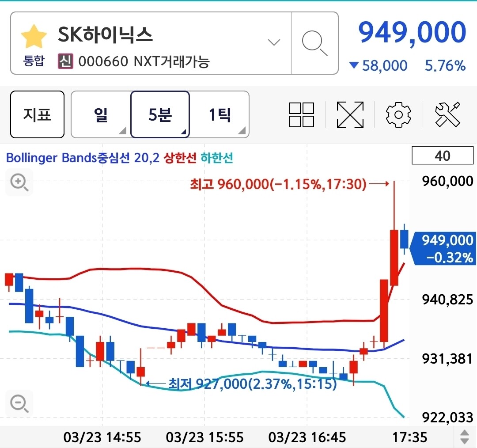Click the 000660 NXT거래가능 stock code text

tap(144, 61)
